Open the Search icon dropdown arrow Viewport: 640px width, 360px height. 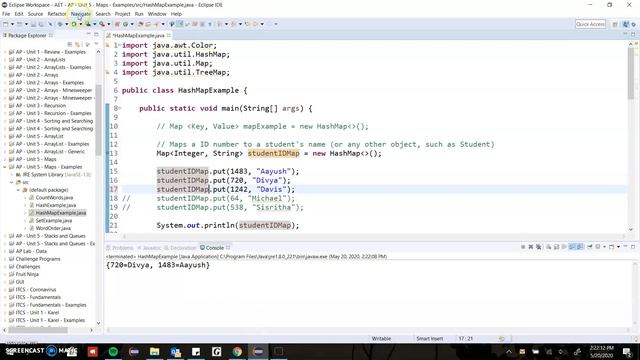[163, 24]
